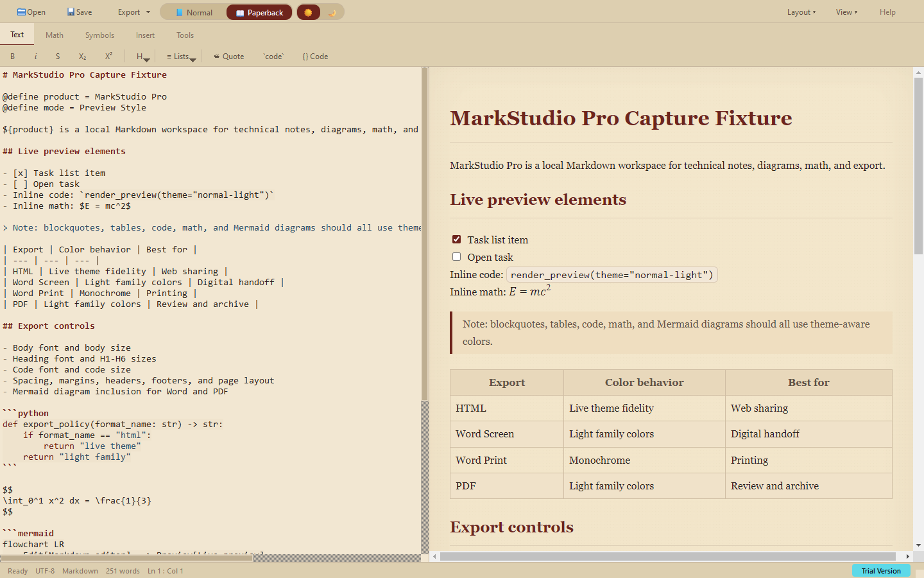The height and width of the screenshot is (578, 924).
Task: Click the '251 words' count in status bar
Action: 123,571
